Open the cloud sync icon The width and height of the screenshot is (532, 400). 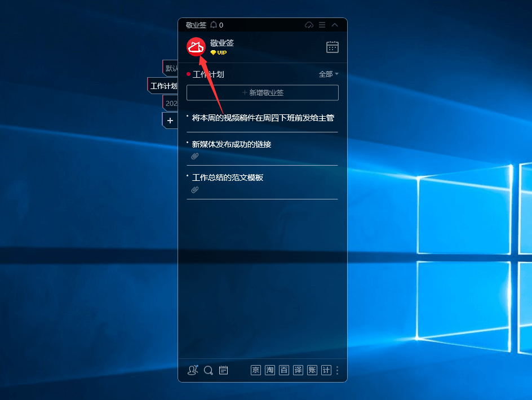(309, 25)
